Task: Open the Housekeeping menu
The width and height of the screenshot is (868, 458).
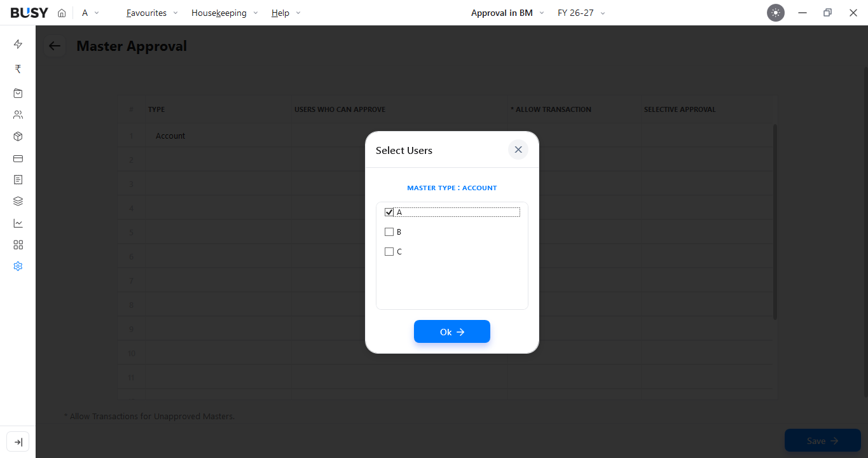Action: pos(224,13)
